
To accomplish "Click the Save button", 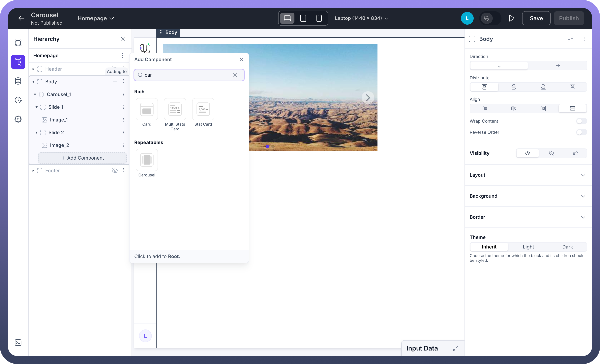I will pos(536,18).
